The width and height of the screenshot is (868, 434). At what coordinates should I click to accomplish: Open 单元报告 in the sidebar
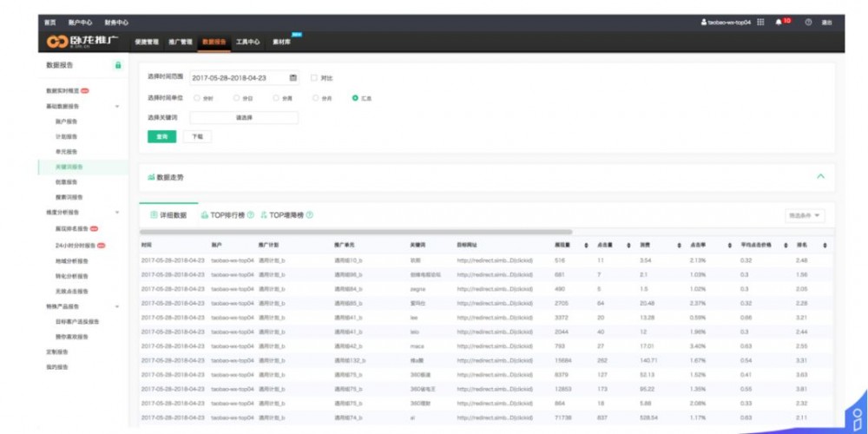click(x=67, y=152)
